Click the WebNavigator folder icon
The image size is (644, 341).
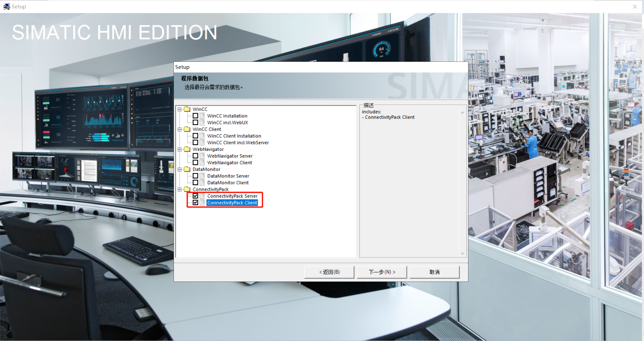click(187, 149)
